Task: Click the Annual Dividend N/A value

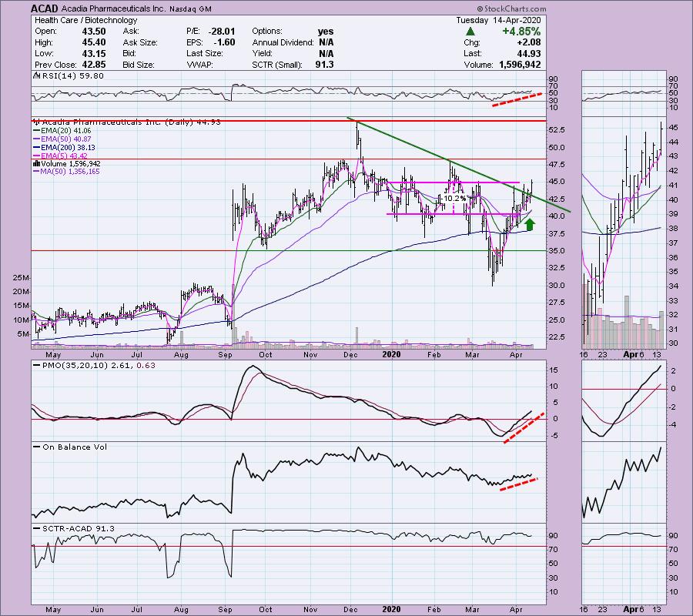Action: 326,42
